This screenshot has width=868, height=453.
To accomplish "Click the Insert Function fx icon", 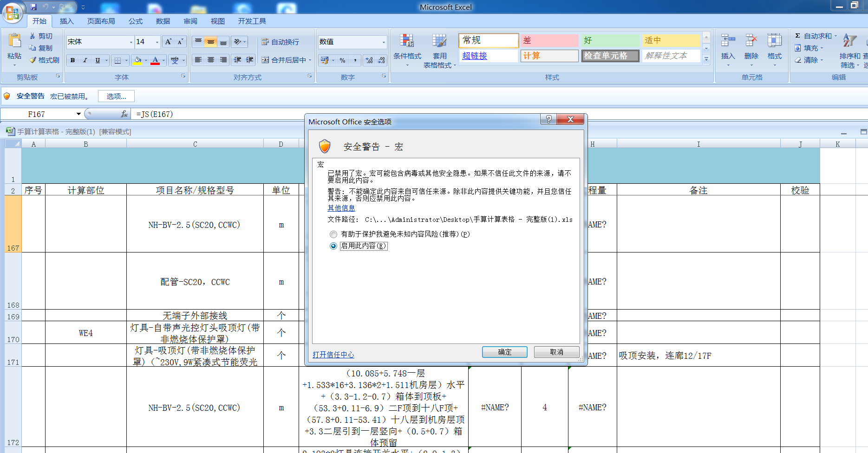I will click(x=124, y=114).
